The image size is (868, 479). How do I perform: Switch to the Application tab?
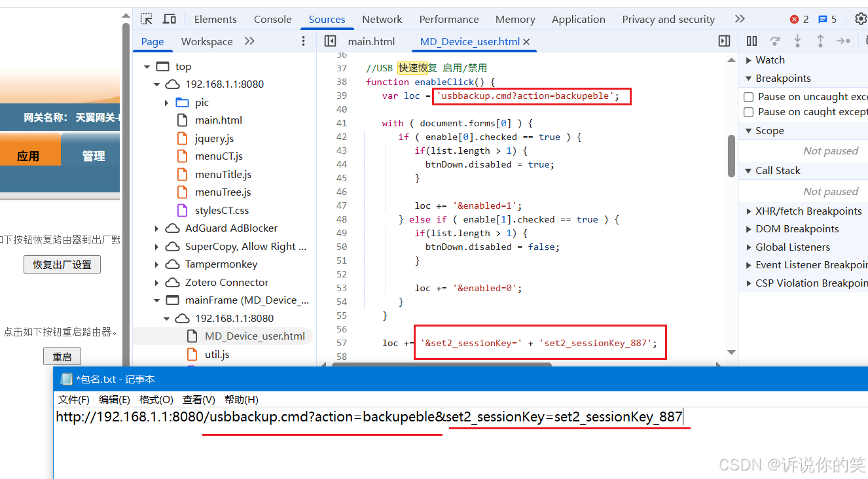coord(579,19)
